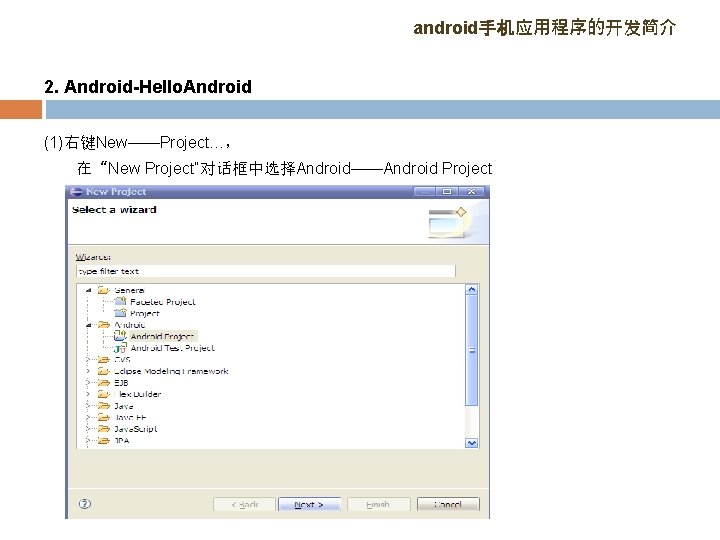
Task: Select the Faceted Project entry
Action: 163,302
